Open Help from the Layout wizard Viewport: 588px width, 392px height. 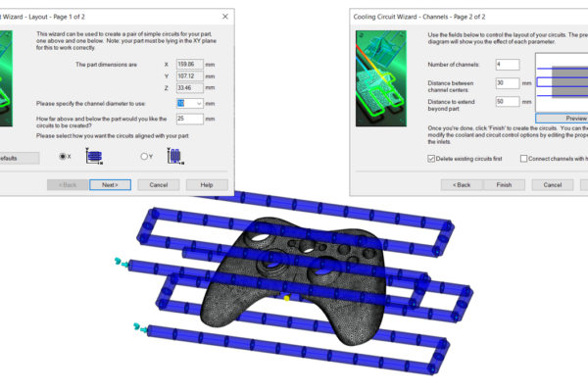click(207, 185)
